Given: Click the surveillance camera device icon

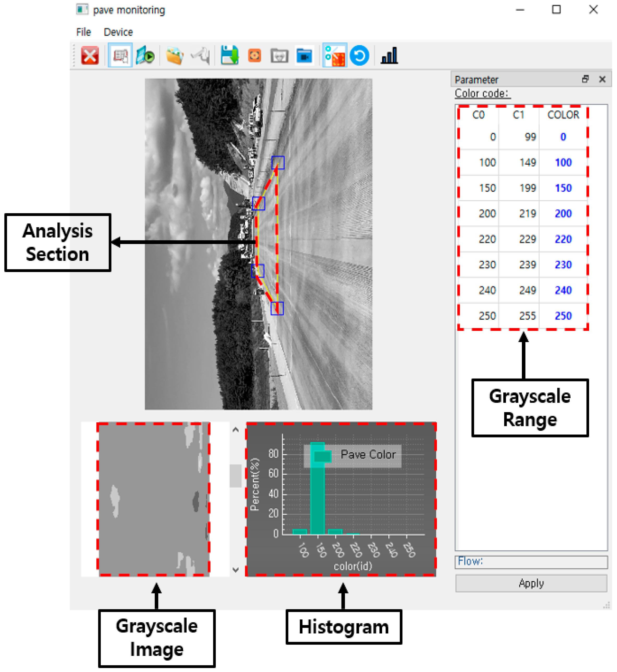Looking at the screenshot, I should click(200, 56).
